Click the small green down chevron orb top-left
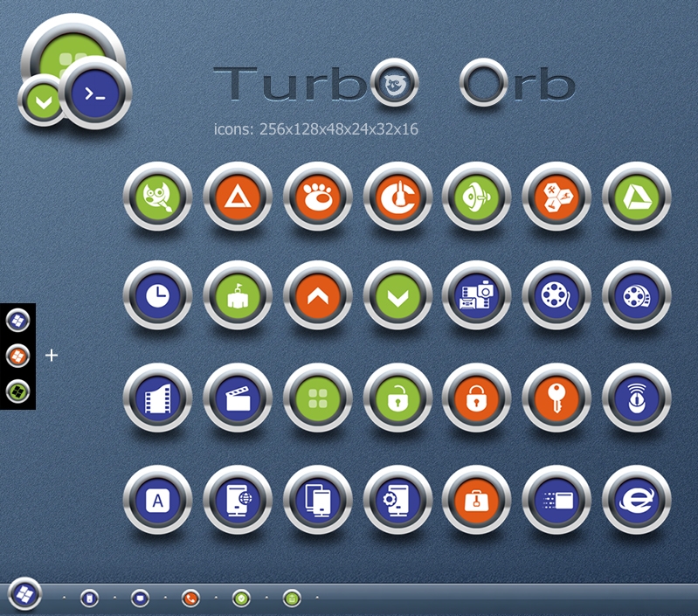Image resolution: width=698 pixels, height=616 pixels. (43, 101)
